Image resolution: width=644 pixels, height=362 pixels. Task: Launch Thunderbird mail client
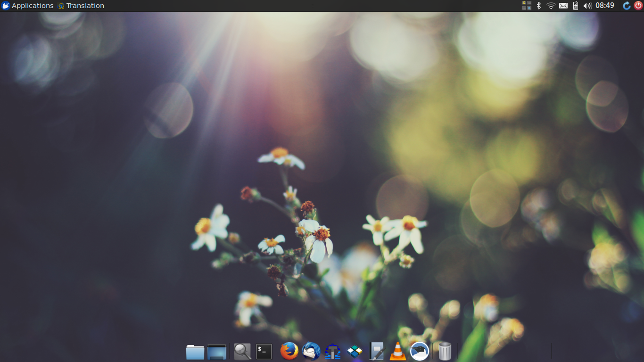pos(311,351)
